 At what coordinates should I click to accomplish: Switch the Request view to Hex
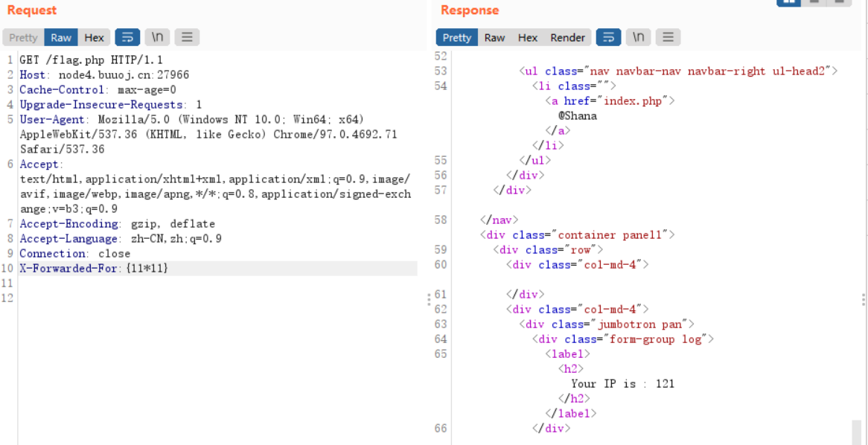pyautogui.click(x=94, y=37)
